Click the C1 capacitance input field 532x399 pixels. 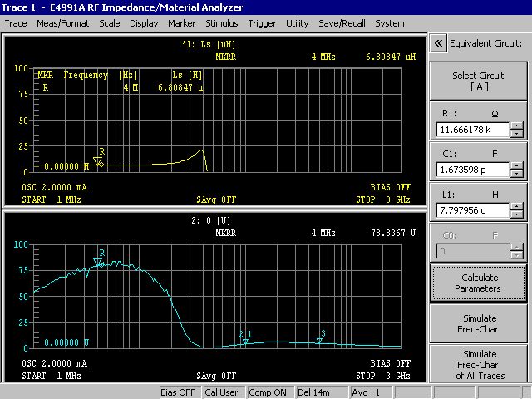coord(471,170)
